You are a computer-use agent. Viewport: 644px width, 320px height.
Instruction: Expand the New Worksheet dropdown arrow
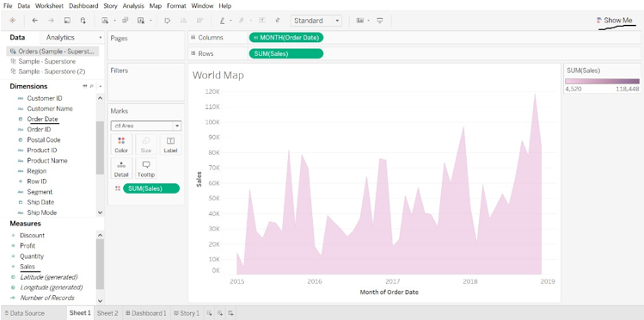click(114, 21)
